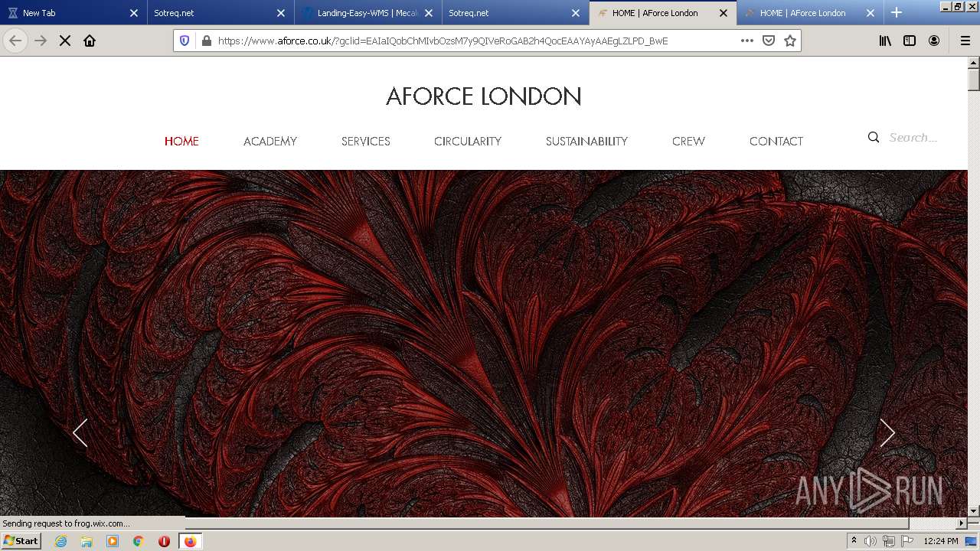This screenshot has width=980, height=551.
Task: Switch to the first Sotreq.net tab
Action: (x=220, y=13)
